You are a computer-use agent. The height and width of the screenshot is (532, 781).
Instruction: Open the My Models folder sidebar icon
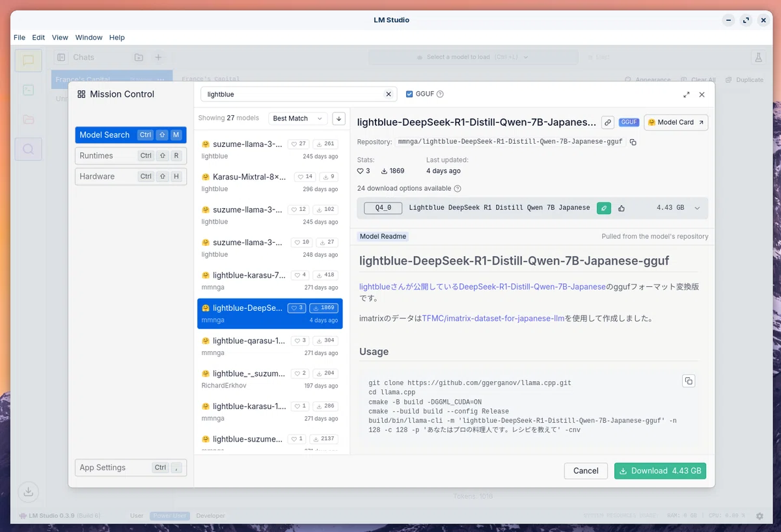pos(28,120)
